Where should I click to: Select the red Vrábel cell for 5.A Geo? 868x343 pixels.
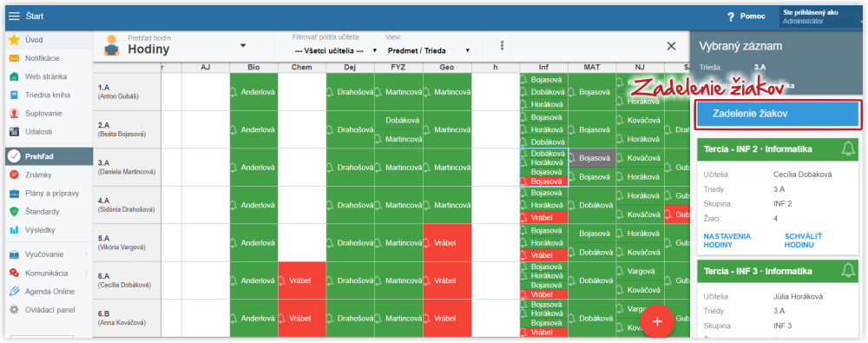447,242
